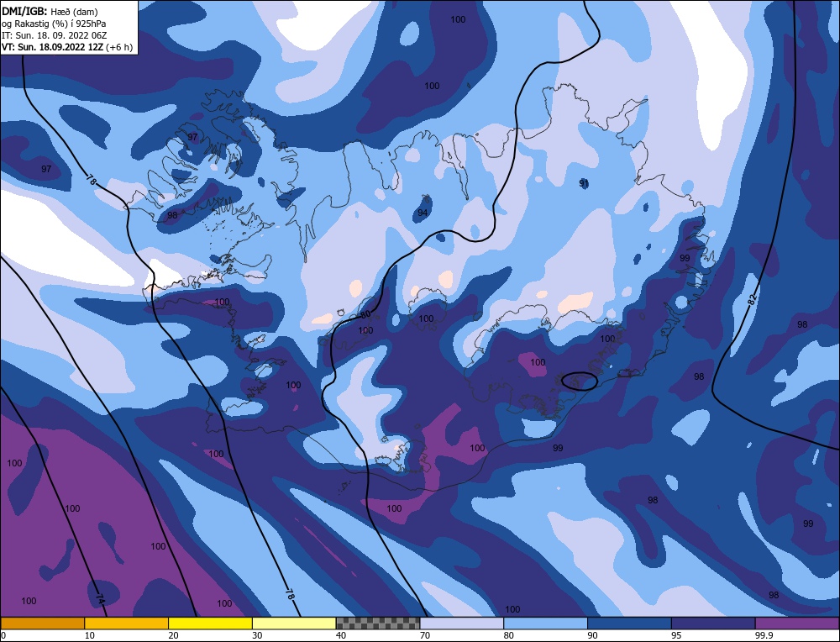Click the '91' humidity value label
The height and width of the screenshot is (642, 840).
pos(584,183)
